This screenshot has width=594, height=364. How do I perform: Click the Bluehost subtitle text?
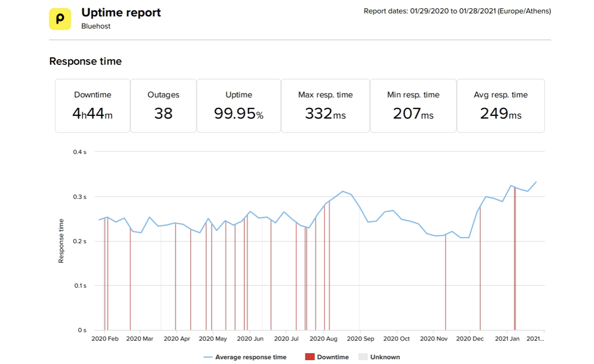pyautogui.click(x=96, y=26)
